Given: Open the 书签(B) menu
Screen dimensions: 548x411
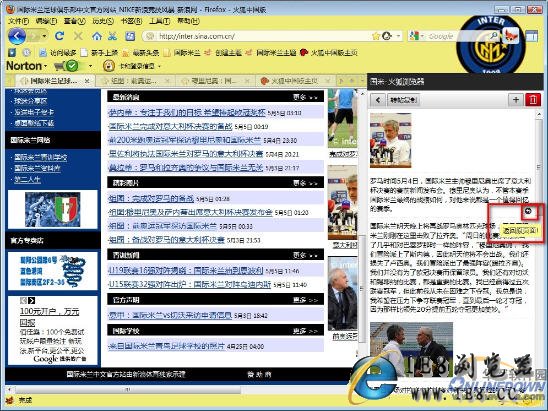Looking at the screenshot, I should tap(131, 21).
